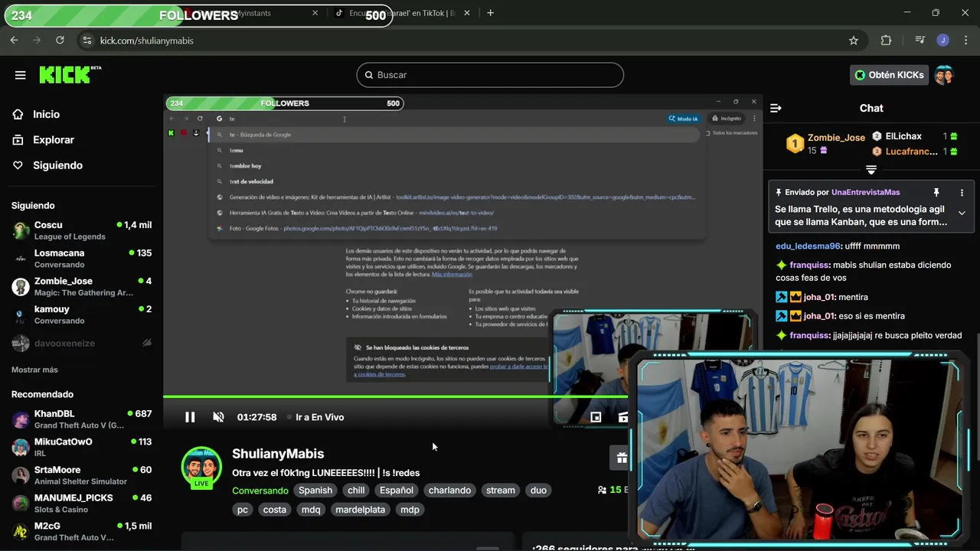
Task: Go to Kick logo home
Action: [70, 74]
